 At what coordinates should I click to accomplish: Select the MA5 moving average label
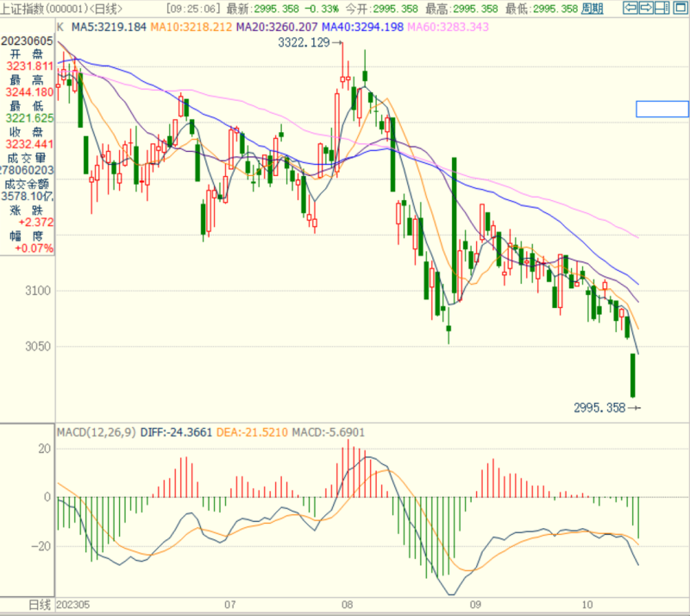109,27
